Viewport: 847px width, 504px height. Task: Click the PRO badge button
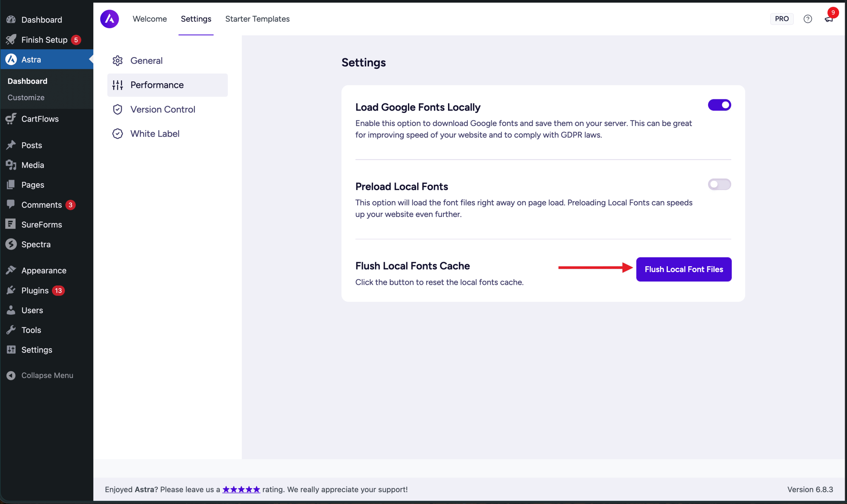click(x=781, y=19)
